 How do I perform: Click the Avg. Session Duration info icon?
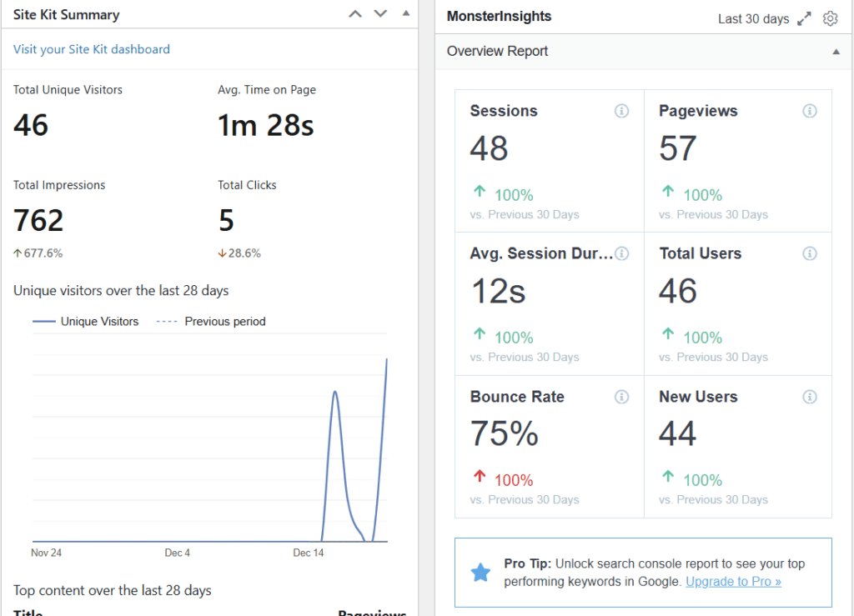(x=621, y=253)
